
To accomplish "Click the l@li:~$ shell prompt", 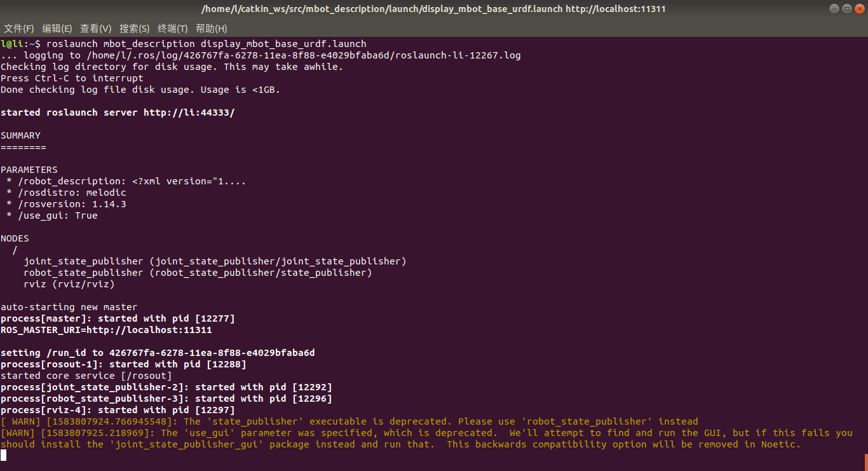I will coord(19,43).
